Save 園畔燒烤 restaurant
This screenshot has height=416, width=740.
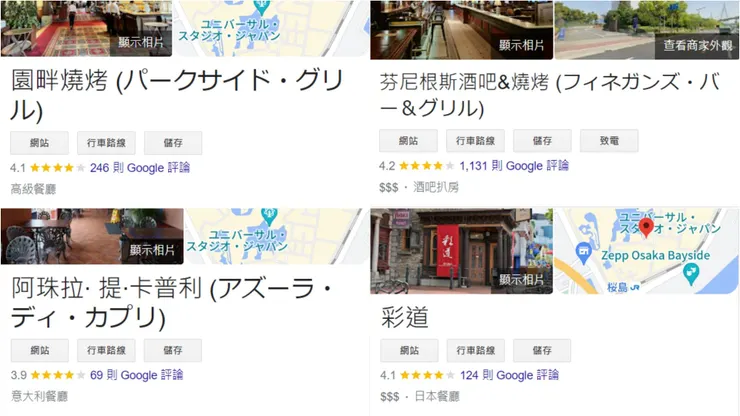coord(173,143)
